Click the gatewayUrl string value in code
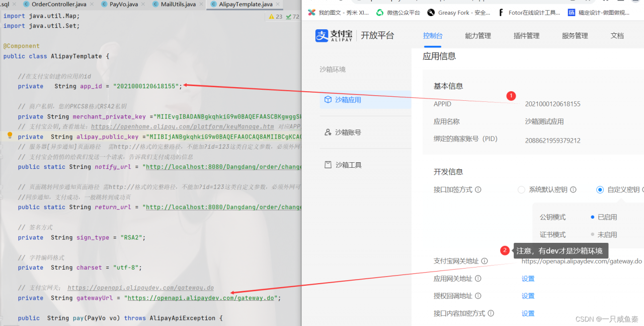 (201, 298)
